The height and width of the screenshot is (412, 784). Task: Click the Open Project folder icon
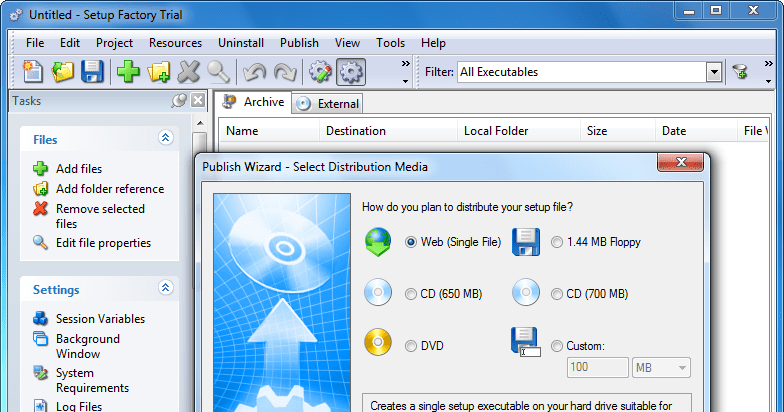[x=62, y=72]
